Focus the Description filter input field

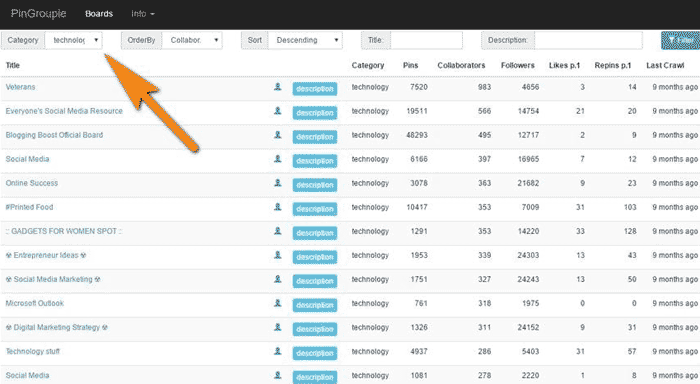click(588, 40)
